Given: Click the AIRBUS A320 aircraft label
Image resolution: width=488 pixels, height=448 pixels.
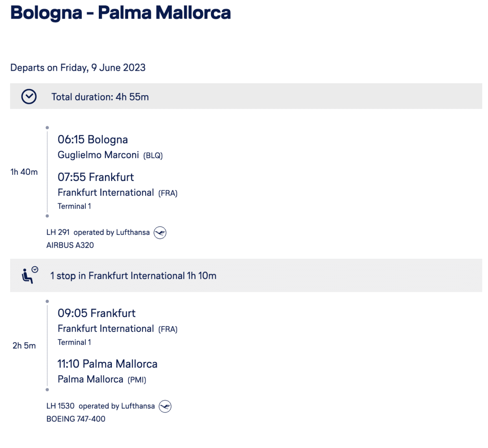Looking at the screenshot, I should (70, 245).
